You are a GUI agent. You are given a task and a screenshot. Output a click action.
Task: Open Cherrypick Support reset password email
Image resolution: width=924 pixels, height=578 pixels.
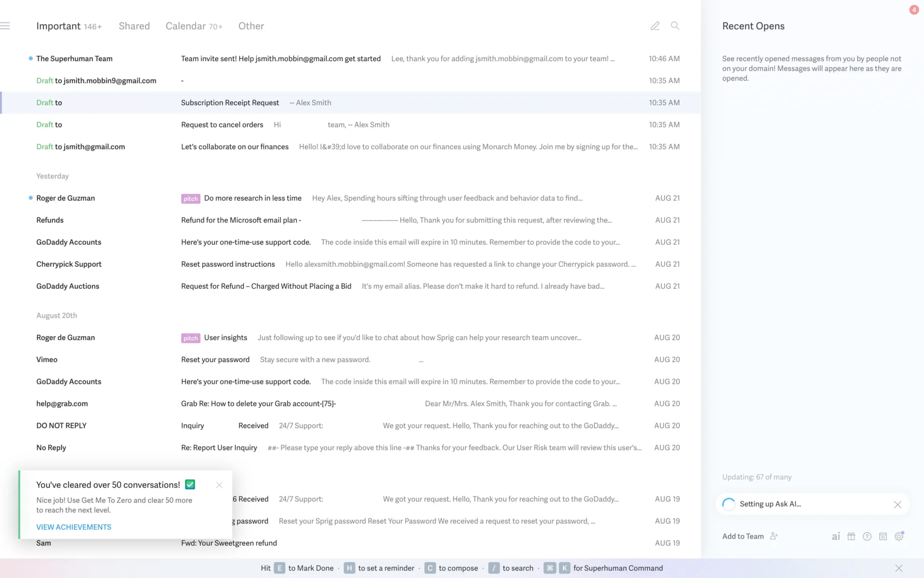click(228, 264)
